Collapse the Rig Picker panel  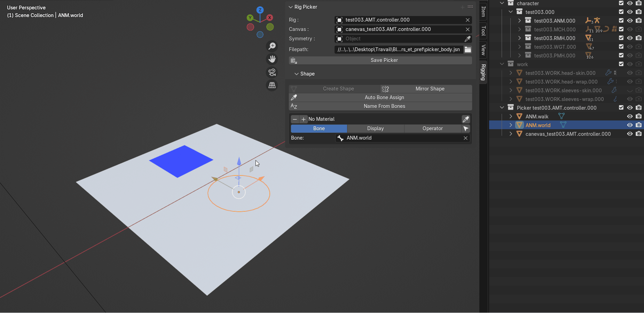point(291,7)
